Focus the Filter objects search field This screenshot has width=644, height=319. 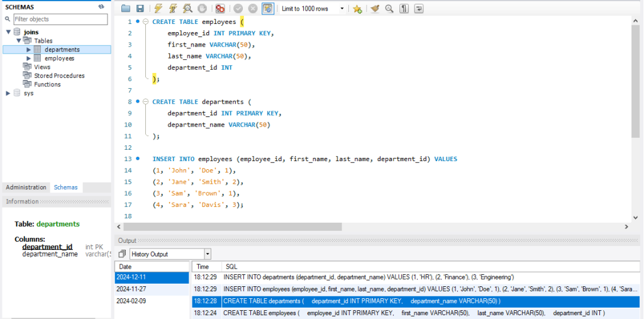click(x=60, y=19)
